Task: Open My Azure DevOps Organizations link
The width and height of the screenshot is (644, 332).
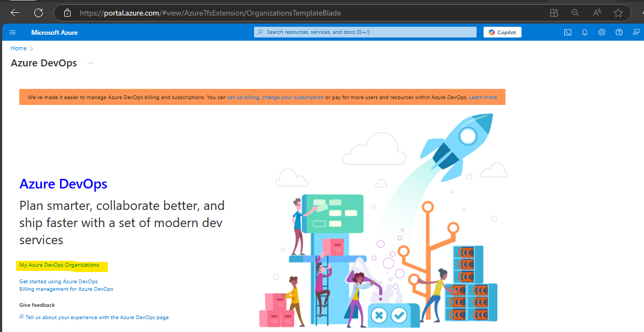Action: [x=59, y=265]
